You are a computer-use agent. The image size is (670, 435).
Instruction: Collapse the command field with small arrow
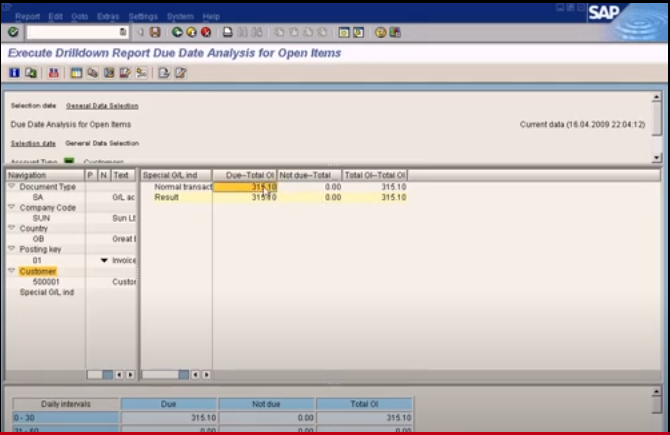[x=140, y=32]
